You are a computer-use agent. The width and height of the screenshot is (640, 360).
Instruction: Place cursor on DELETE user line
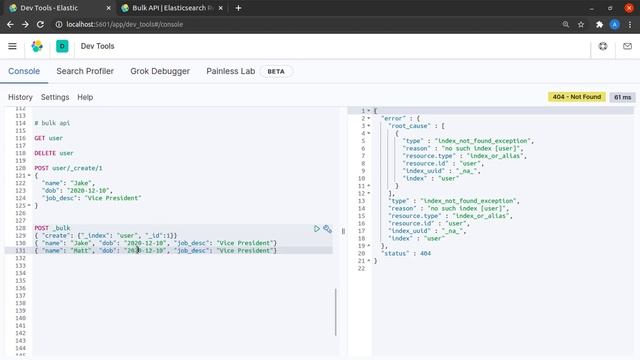[54, 153]
